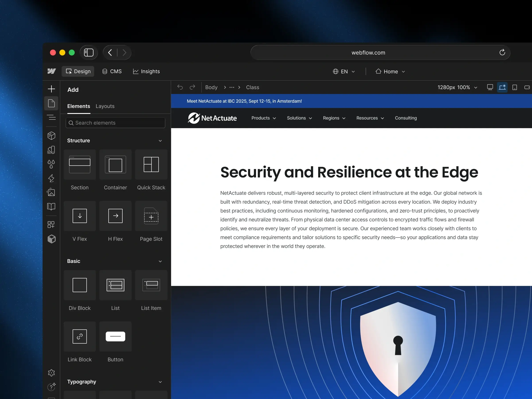The width and height of the screenshot is (532, 399).
Task: Open the Components cube icon
Action: point(51,136)
